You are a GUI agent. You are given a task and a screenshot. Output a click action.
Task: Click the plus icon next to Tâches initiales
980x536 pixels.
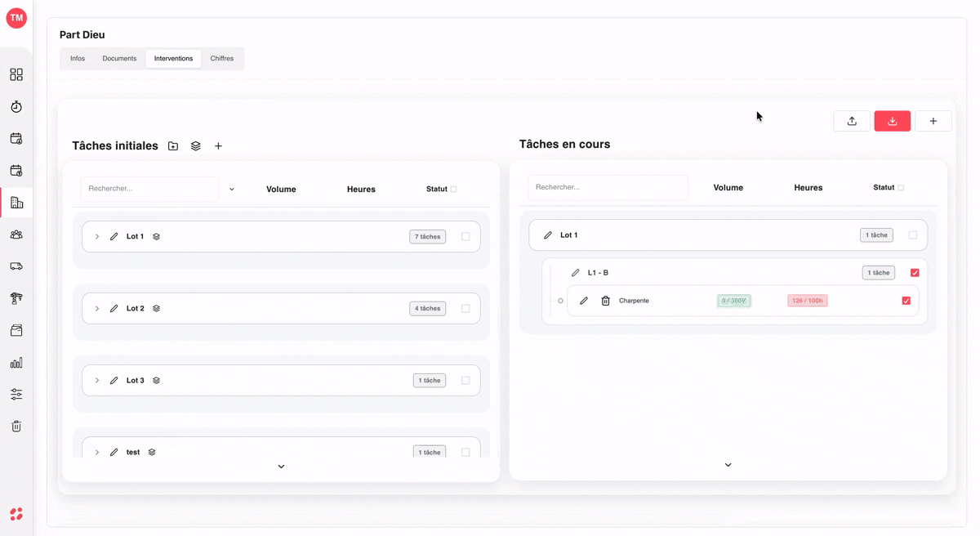pyautogui.click(x=218, y=146)
